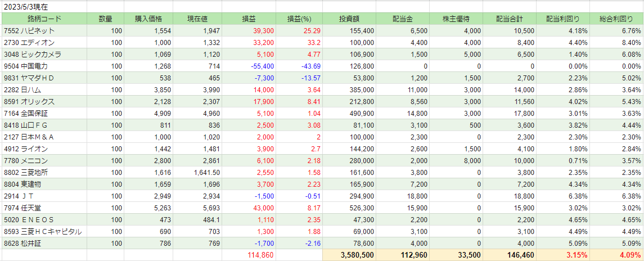Select 中国電力 loss cell -55,400
The height and width of the screenshot is (261, 644).
[x=249, y=66]
